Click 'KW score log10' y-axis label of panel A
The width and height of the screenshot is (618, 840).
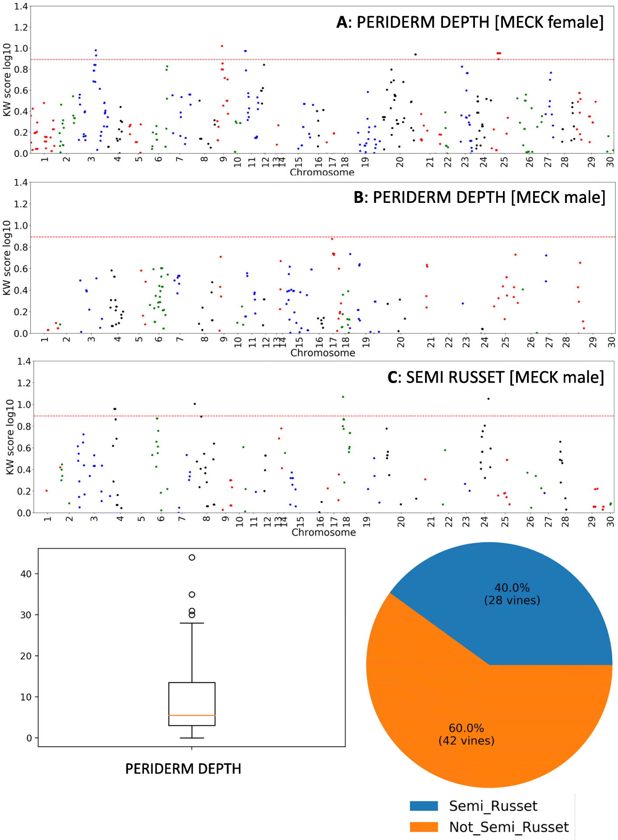[7, 80]
